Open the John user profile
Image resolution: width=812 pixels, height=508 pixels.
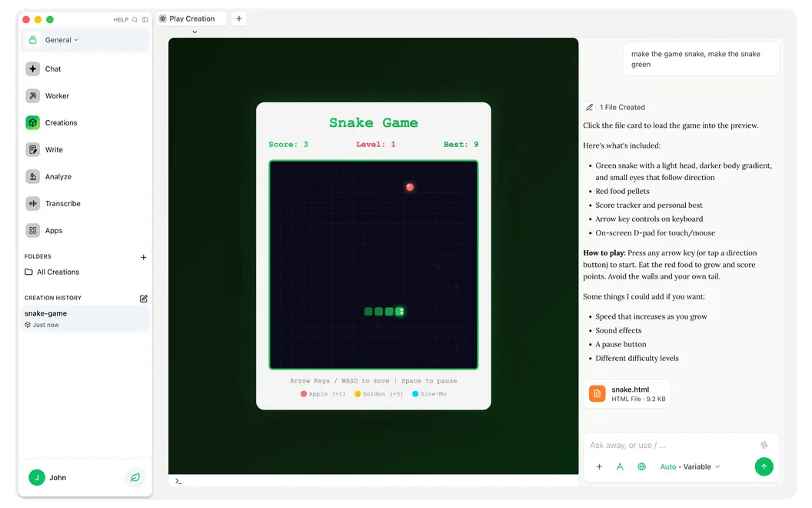point(48,477)
